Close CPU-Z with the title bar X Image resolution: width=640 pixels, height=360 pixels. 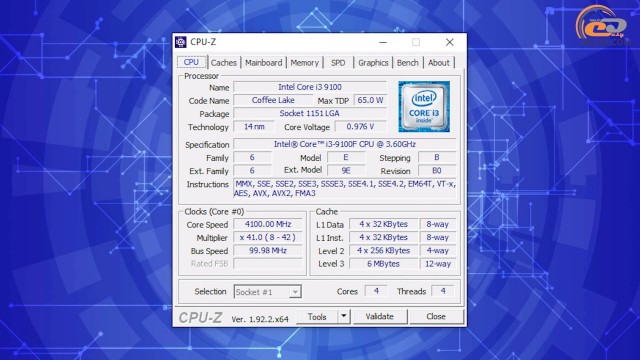click(x=449, y=42)
